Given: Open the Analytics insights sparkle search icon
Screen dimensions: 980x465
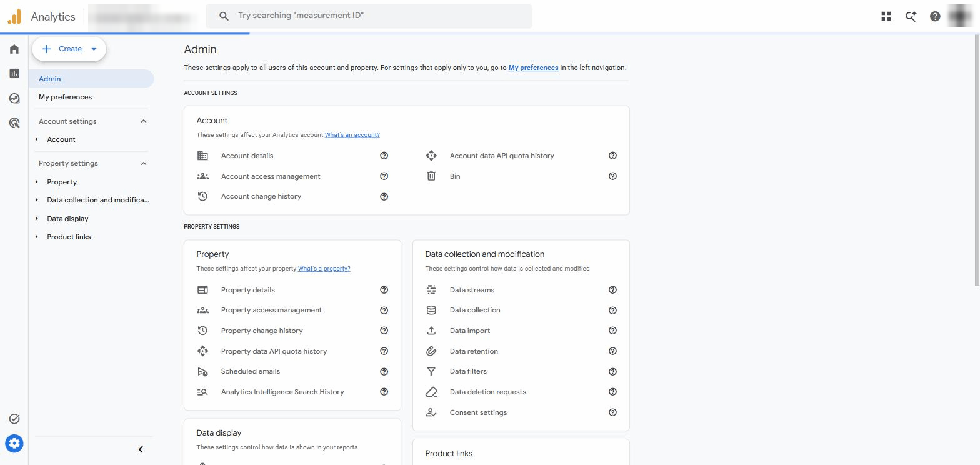Looking at the screenshot, I should pos(911,17).
